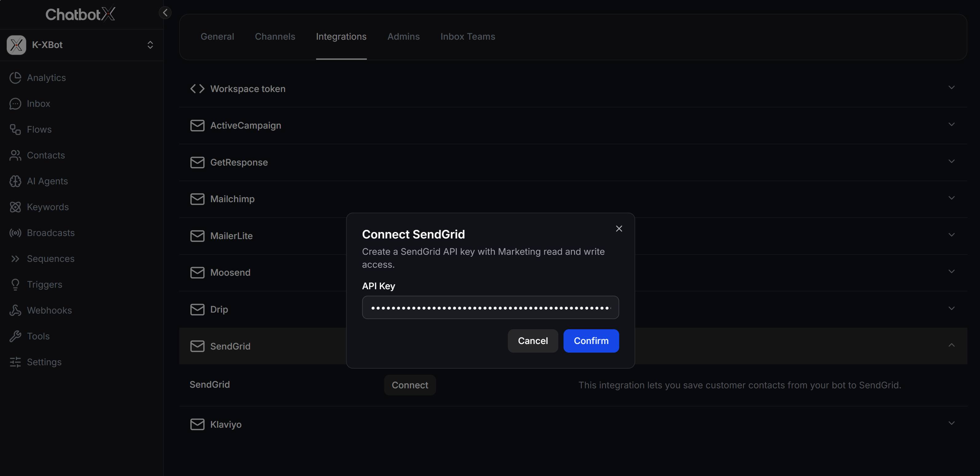The width and height of the screenshot is (980, 476).
Task: Open the Inbox Teams tab
Action: pos(468,37)
